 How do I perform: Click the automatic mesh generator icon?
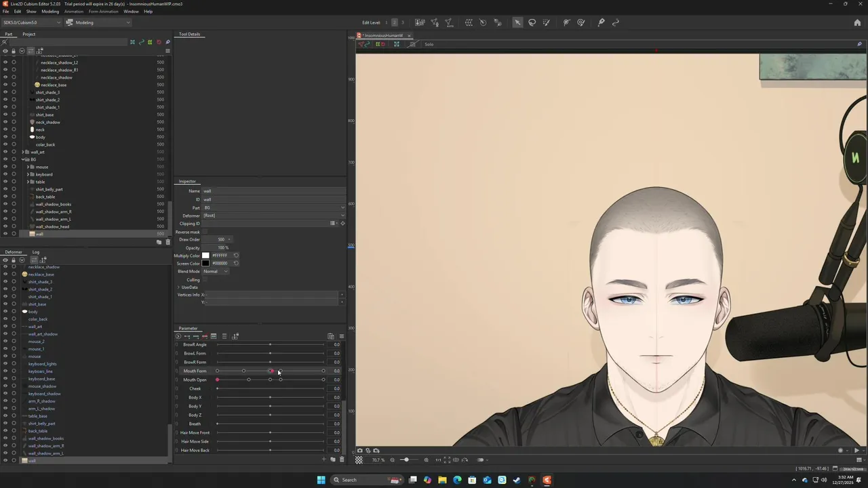coord(449,22)
